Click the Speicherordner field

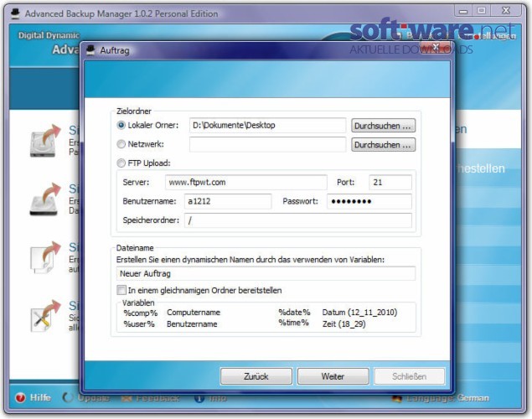tap(298, 220)
